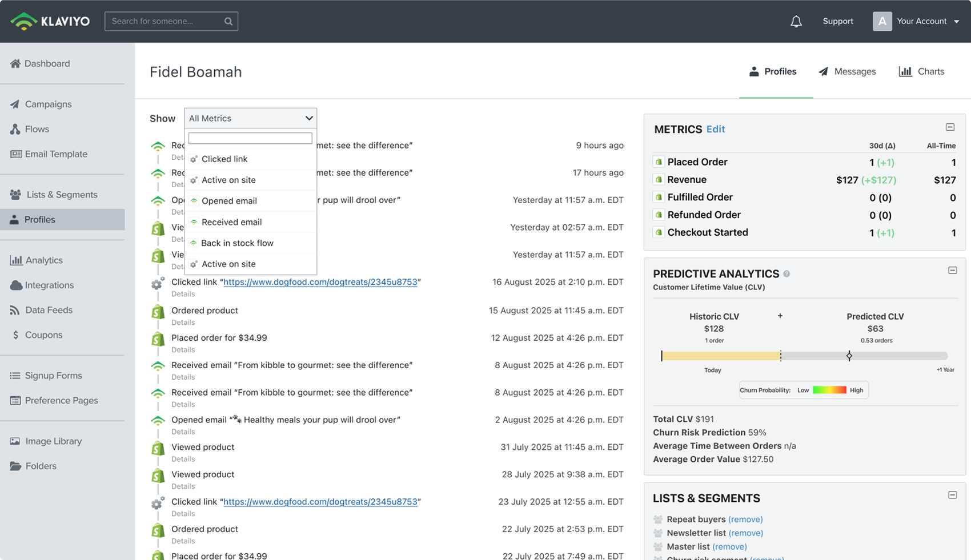Open the Your Account dropdown
Image resolution: width=971 pixels, height=560 pixels.
click(928, 21)
